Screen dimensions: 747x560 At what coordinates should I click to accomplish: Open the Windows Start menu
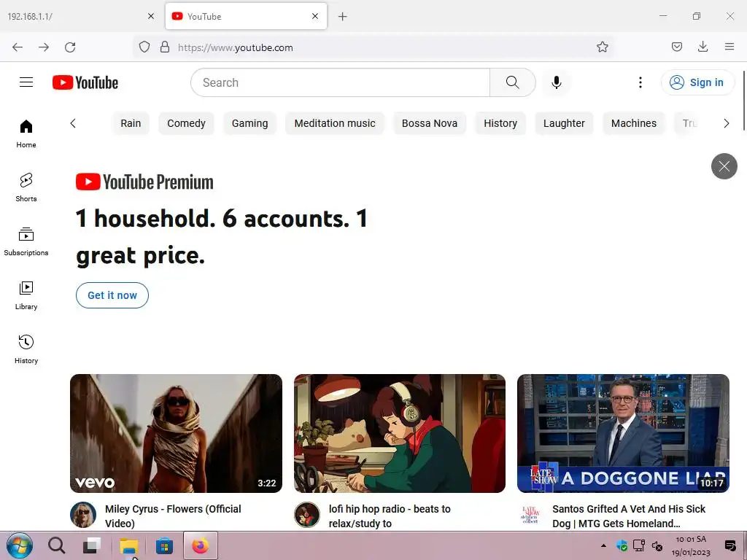20,545
